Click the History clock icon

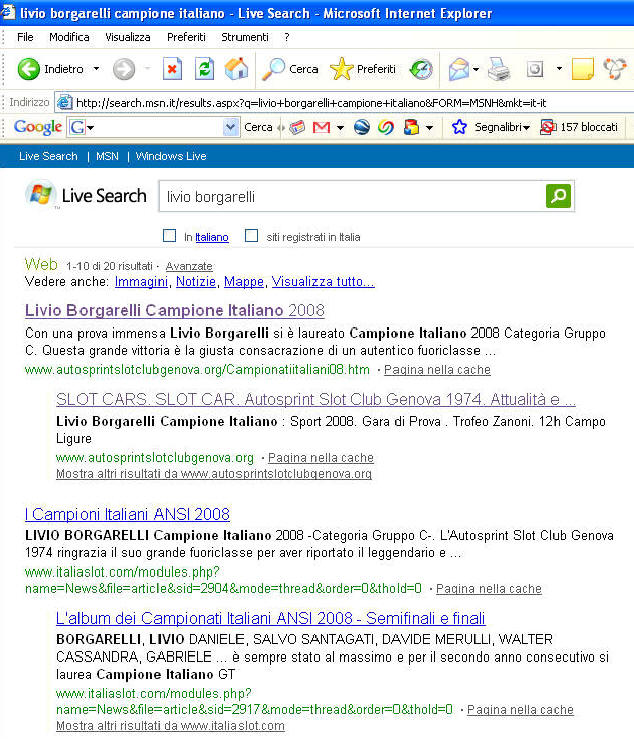point(421,69)
